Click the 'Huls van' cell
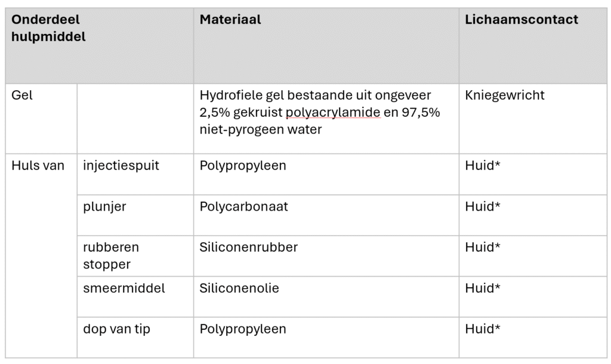This screenshot has width=611, height=364. coord(41,255)
